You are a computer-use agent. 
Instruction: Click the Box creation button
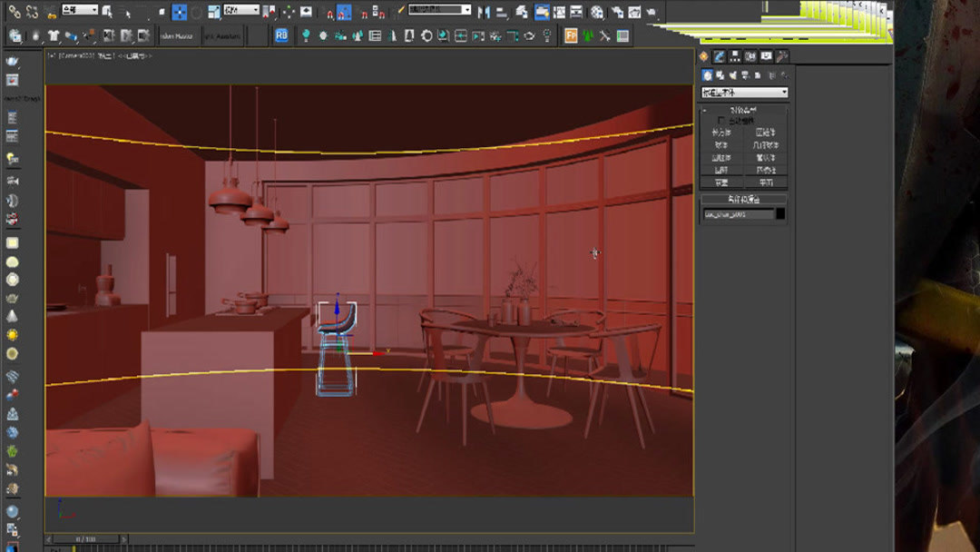(x=720, y=133)
